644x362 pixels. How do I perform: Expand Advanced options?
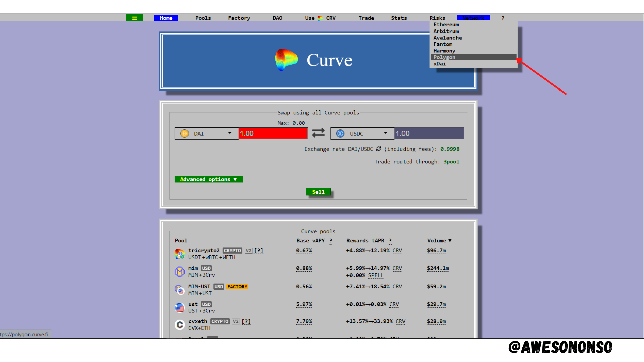(x=208, y=179)
